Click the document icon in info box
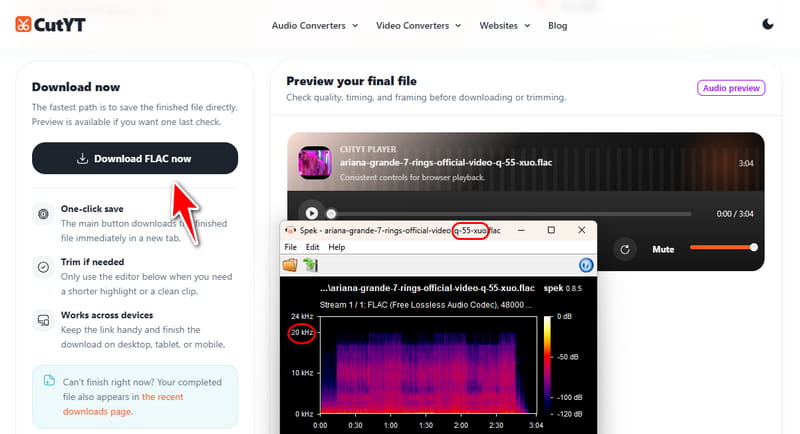The width and height of the screenshot is (800, 434). click(x=49, y=380)
